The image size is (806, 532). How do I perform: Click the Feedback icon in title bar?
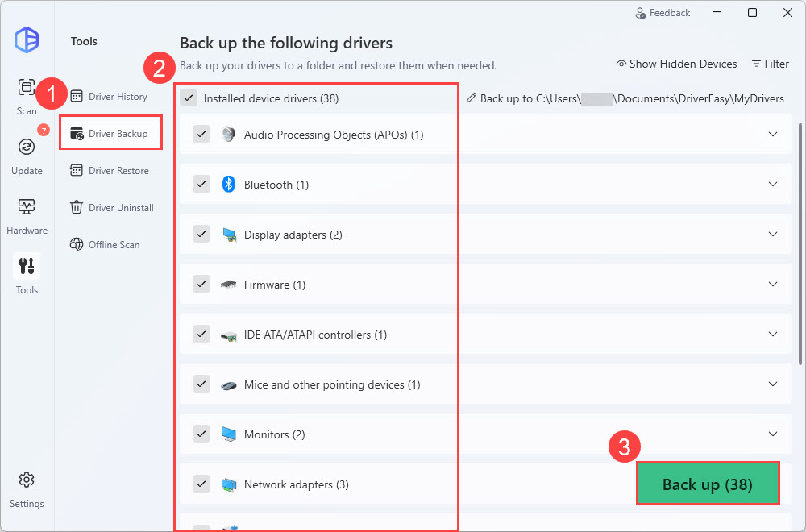(x=641, y=13)
